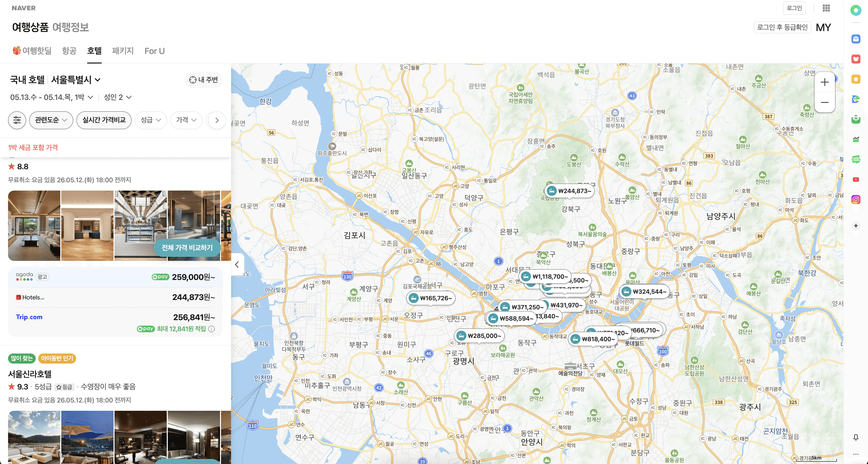Switch to the 패키지 tab

tap(123, 51)
